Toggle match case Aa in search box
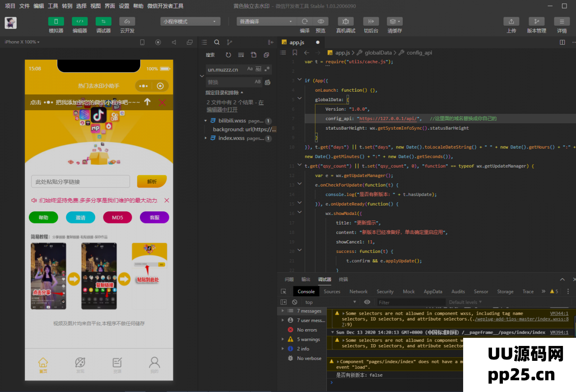The image size is (576, 392). (x=250, y=69)
